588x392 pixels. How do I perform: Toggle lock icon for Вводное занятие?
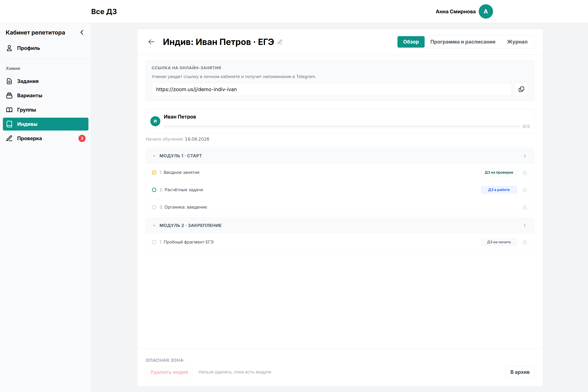coord(524,172)
